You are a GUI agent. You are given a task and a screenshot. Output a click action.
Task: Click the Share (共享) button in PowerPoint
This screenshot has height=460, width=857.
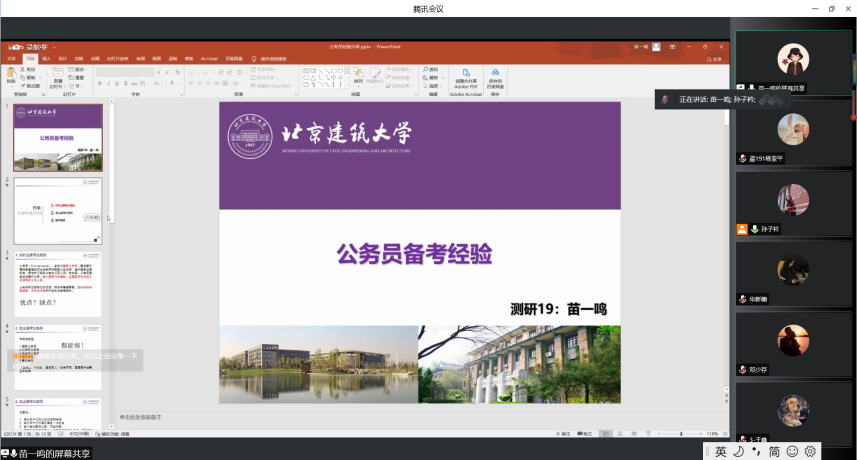point(716,58)
